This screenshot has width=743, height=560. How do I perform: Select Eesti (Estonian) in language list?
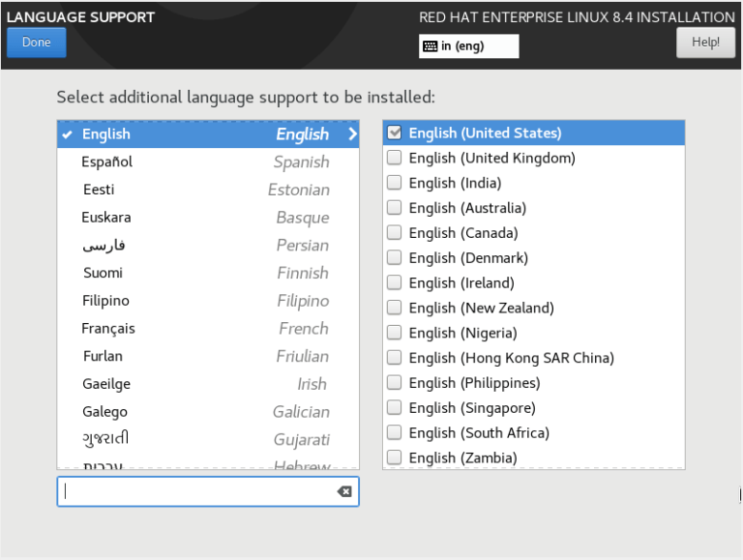pos(208,190)
